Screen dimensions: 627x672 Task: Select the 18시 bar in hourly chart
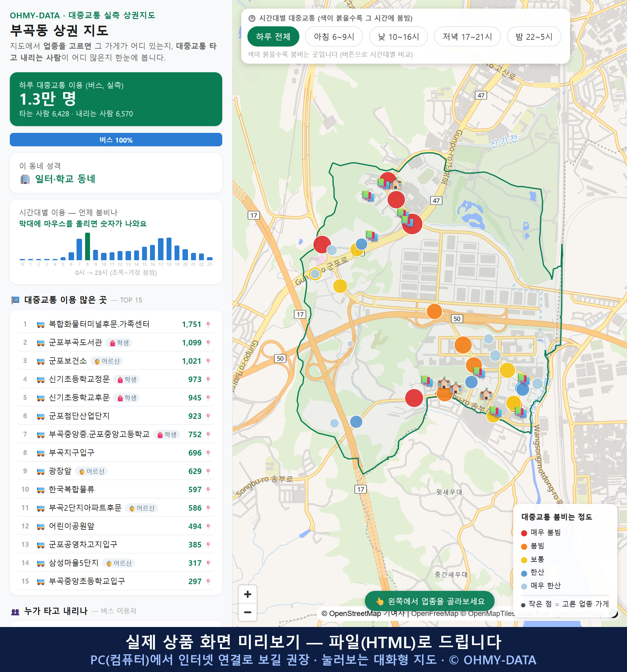[169, 249]
